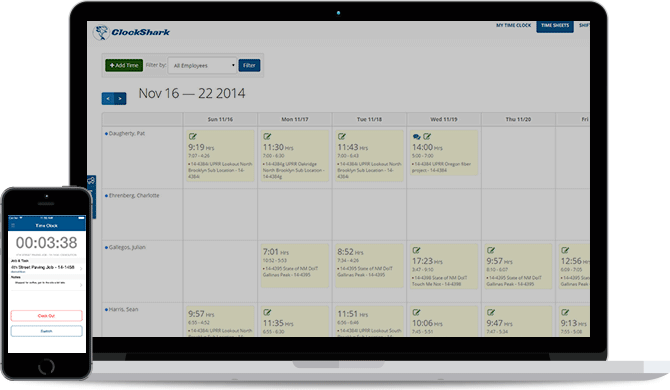Edit Julian Gallegos' Thursday 9:57 entry icon

491,250
